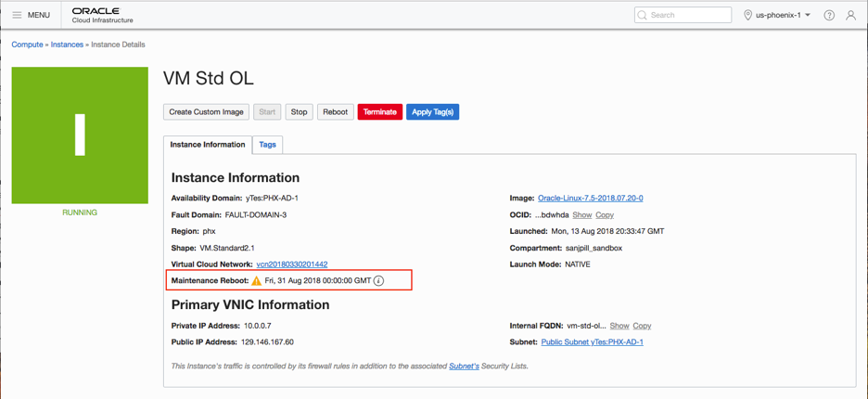Select availability domain value yTes:PHX-AD-1
Image resolution: width=868 pixels, height=399 pixels.
click(273, 198)
